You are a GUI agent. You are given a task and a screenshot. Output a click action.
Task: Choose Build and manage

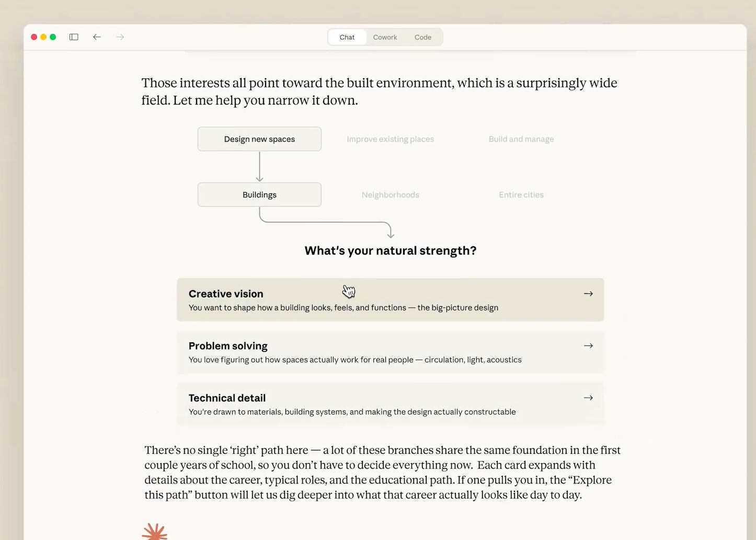[521, 139]
